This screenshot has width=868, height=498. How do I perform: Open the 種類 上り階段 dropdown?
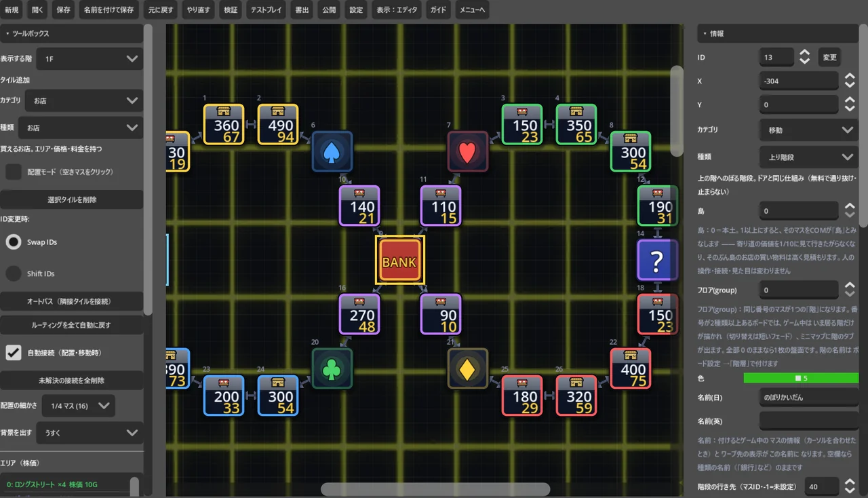pyautogui.click(x=808, y=157)
